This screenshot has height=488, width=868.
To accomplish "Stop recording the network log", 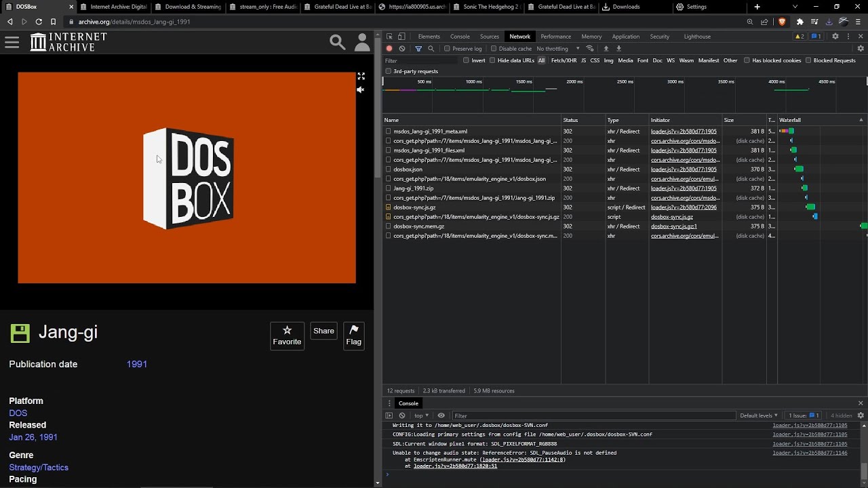I will pyautogui.click(x=389, y=49).
